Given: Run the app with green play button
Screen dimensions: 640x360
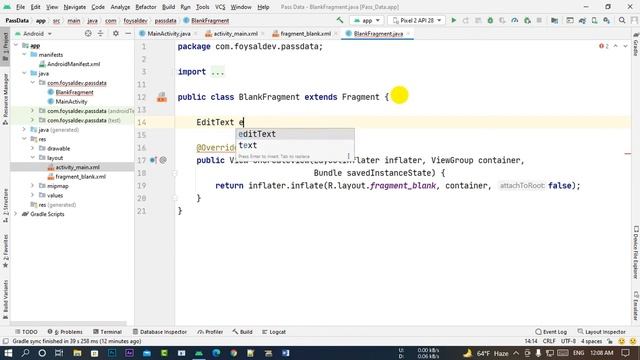Looking at the screenshot, I should [453, 20].
